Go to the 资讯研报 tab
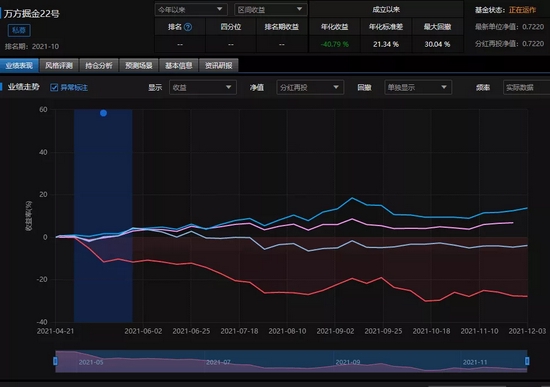 pyautogui.click(x=219, y=66)
